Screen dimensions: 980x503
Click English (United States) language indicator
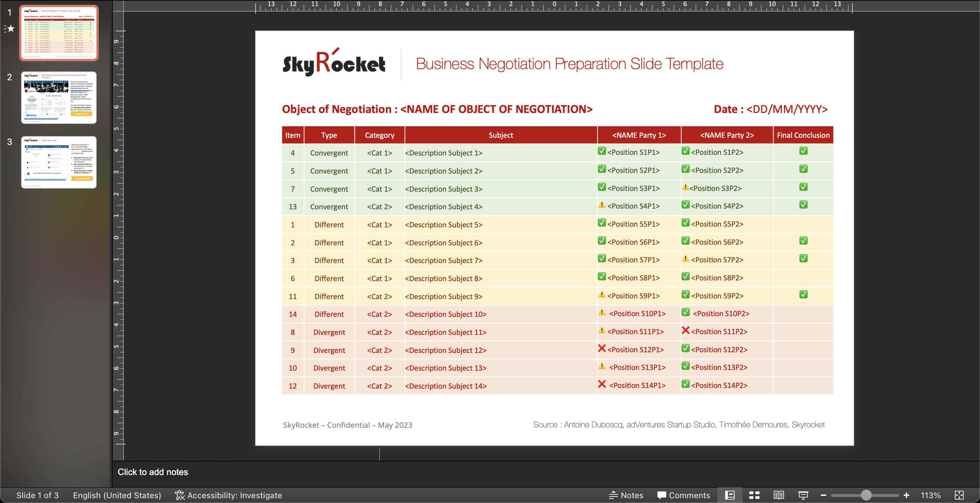(x=117, y=495)
